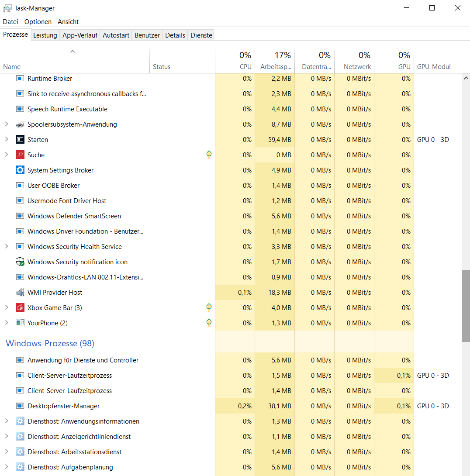Expand the YourPhone (2) group
This screenshot has width=470, height=476.
point(7,323)
